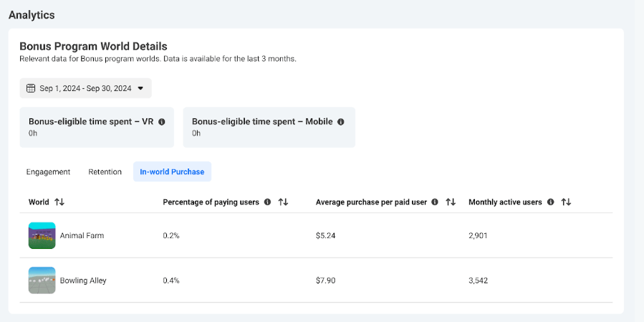Switch to the Engagement tab
This screenshot has width=644, height=322.
(48, 172)
